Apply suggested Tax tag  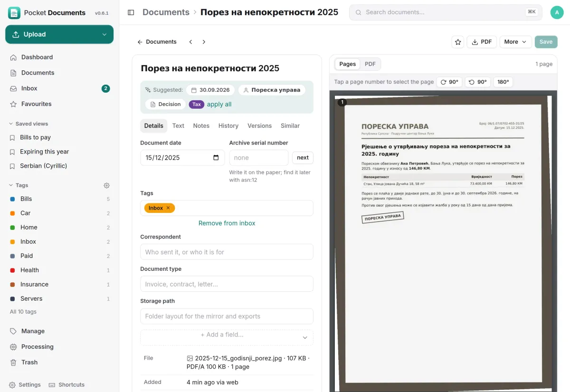point(197,105)
